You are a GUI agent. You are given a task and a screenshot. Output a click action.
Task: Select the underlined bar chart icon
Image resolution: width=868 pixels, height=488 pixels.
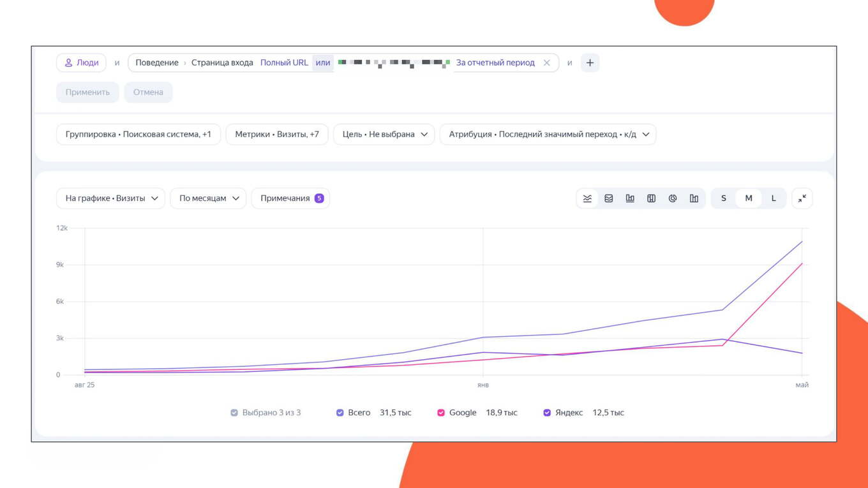point(630,198)
